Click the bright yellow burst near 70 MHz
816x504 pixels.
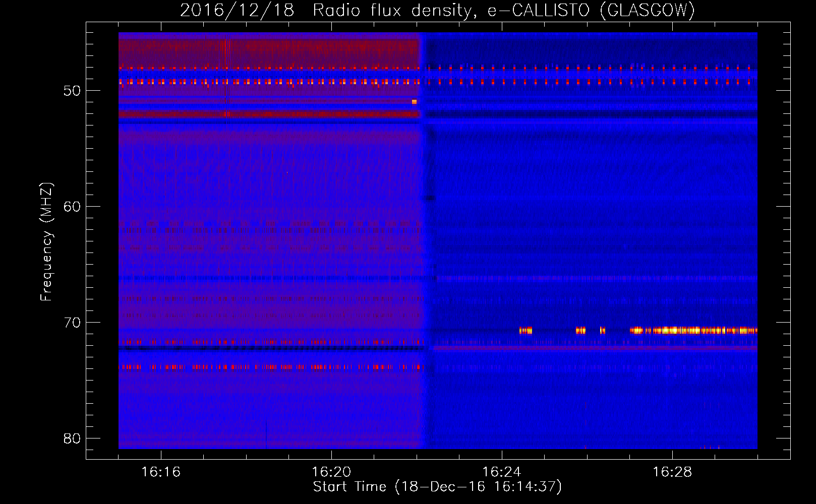pyautogui.click(x=693, y=331)
